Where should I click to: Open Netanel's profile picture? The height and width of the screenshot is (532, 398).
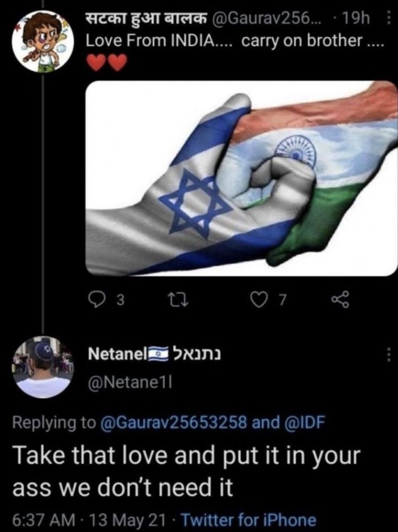click(43, 367)
